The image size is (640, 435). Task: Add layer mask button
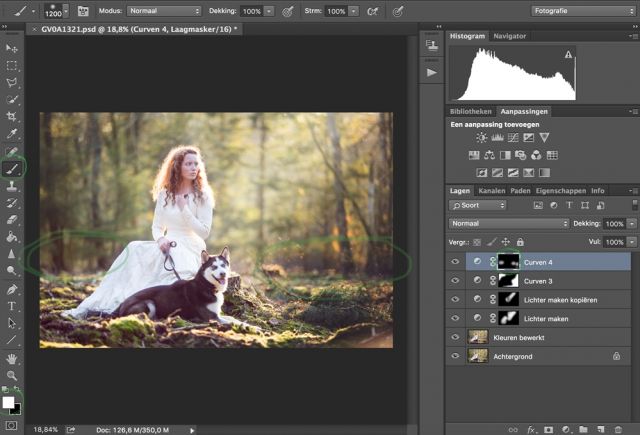click(x=549, y=429)
